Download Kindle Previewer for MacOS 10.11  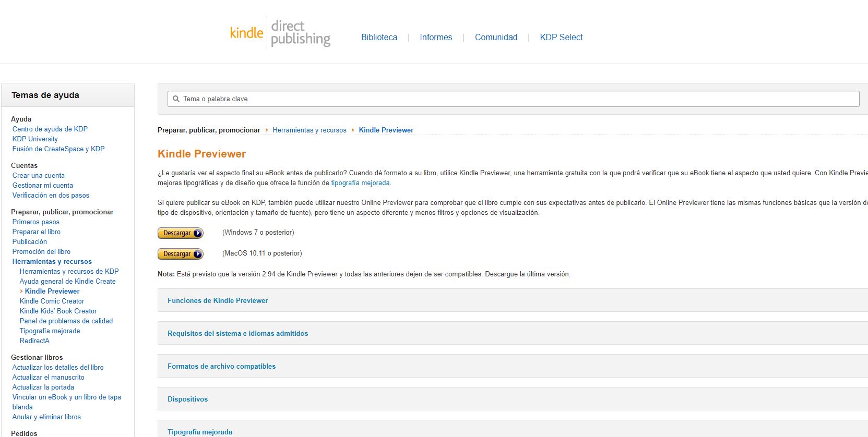tap(180, 254)
